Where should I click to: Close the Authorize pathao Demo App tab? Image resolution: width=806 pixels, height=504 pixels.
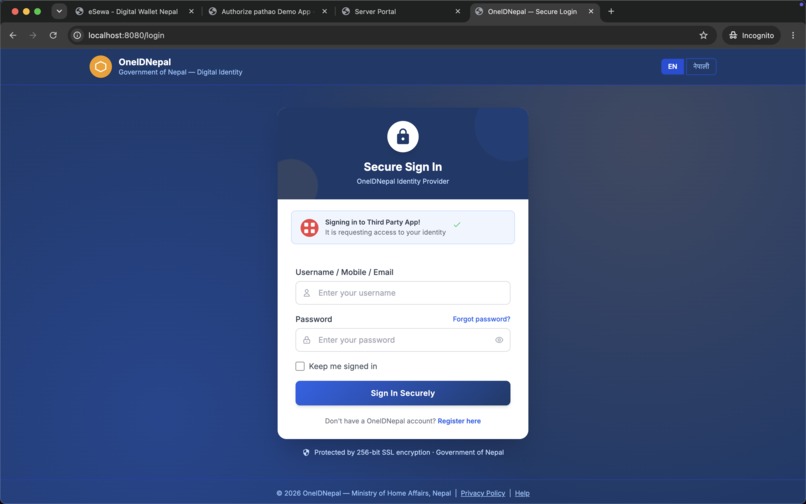[324, 11]
